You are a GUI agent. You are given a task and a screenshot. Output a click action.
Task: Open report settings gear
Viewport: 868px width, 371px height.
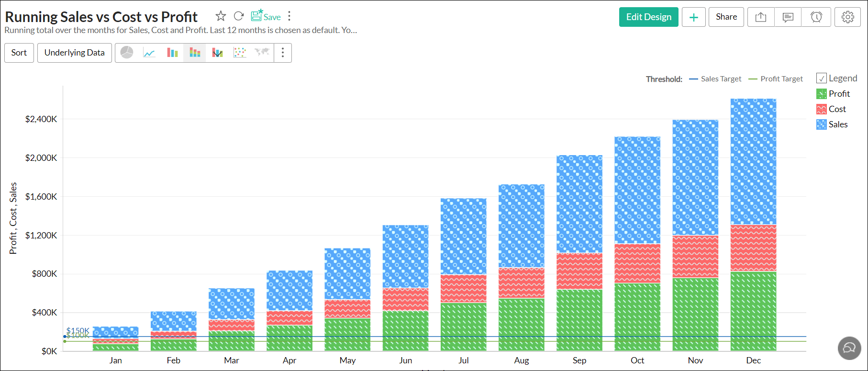[x=848, y=17]
